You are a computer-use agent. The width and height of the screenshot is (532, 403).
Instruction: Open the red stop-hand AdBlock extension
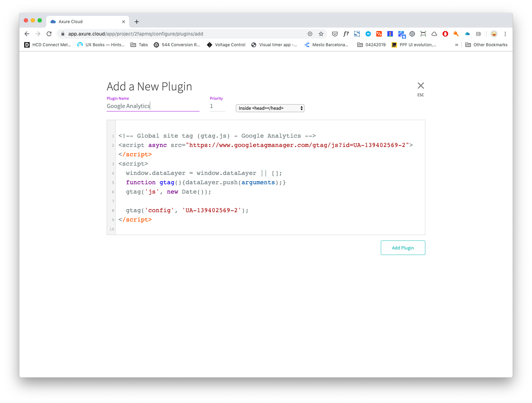point(445,34)
